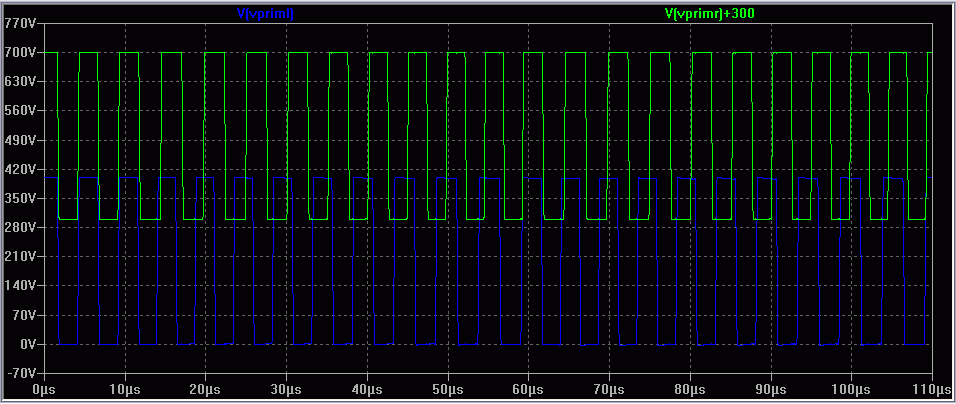Click the 210V vertical axis label
956x404 pixels.
tap(20, 257)
